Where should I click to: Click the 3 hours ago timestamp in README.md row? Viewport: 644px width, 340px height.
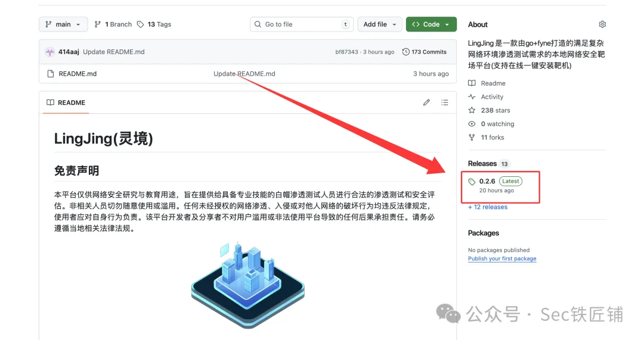click(431, 74)
